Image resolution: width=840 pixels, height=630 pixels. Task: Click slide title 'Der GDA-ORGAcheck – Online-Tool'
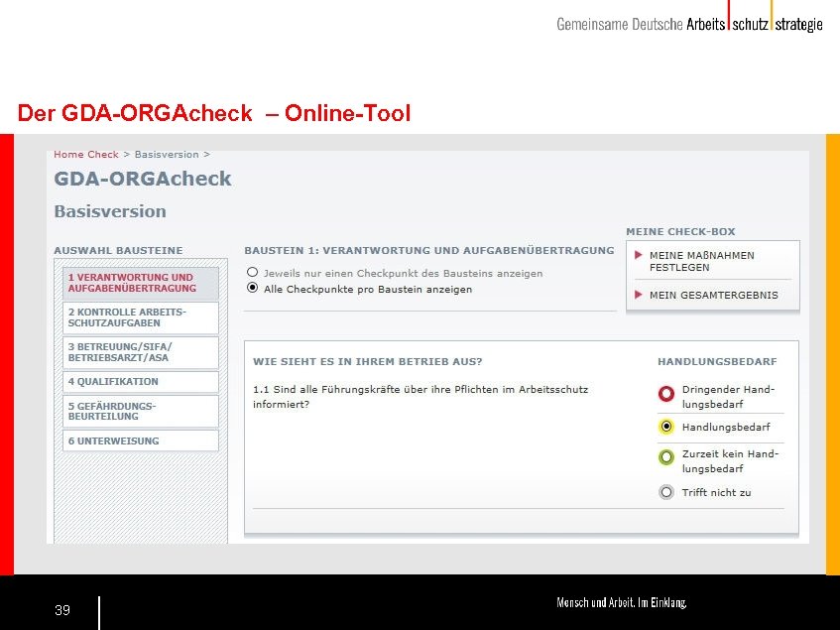coord(214,113)
